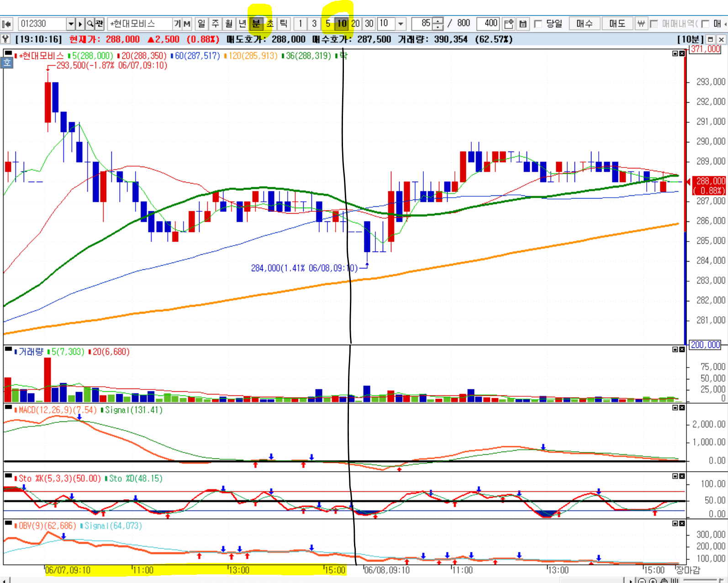Maximize the info bar beside [10분]
The height and width of the screenshot is (583, 728).
pos(711,40)
